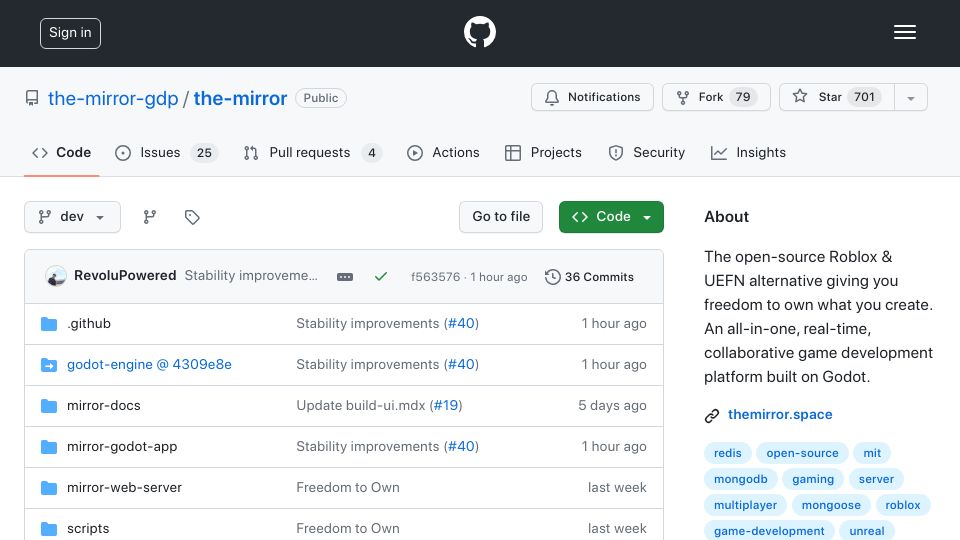Viewport: 960px width, 540px height.
Task: View the 36 Commits history
Action: click(x=589, y=277)
